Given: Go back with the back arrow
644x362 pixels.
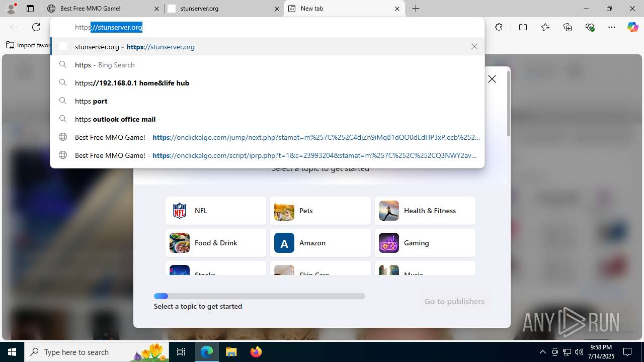Looking at the screenshot, I should pyautogui.click(x=14, y=27).
